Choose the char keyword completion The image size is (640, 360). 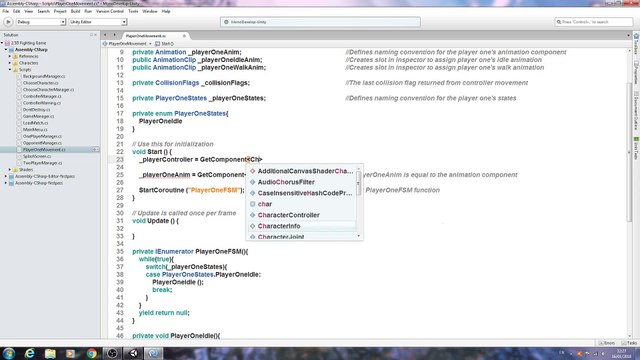click(x=302, y=204)
